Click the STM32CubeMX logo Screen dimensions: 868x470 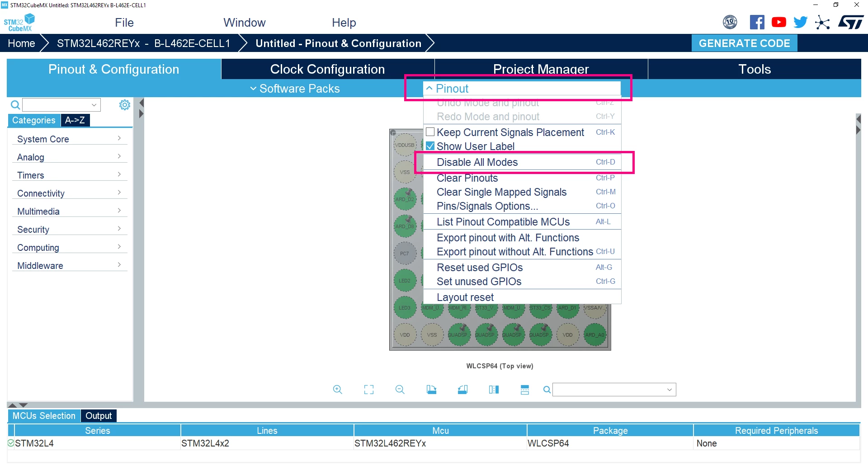click(19, 22)
